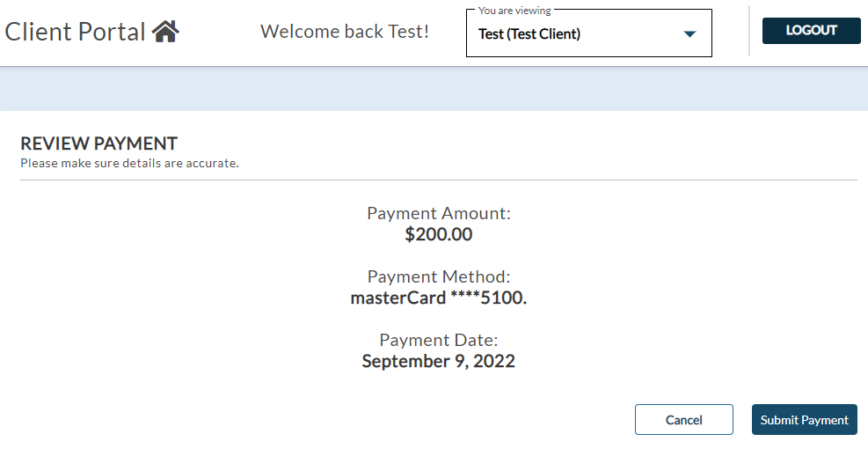The image size is (868, 449).
Task: Click the Client Portal title text
Action: click(x=75, y=32)
